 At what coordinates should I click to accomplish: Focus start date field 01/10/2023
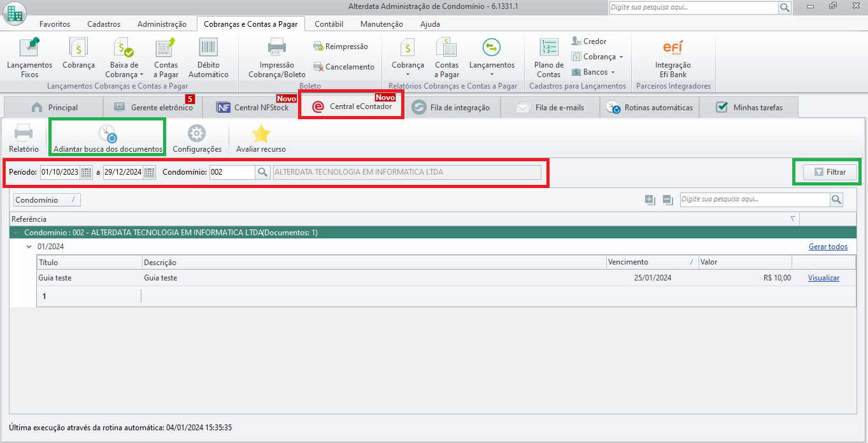pos(60,172)
